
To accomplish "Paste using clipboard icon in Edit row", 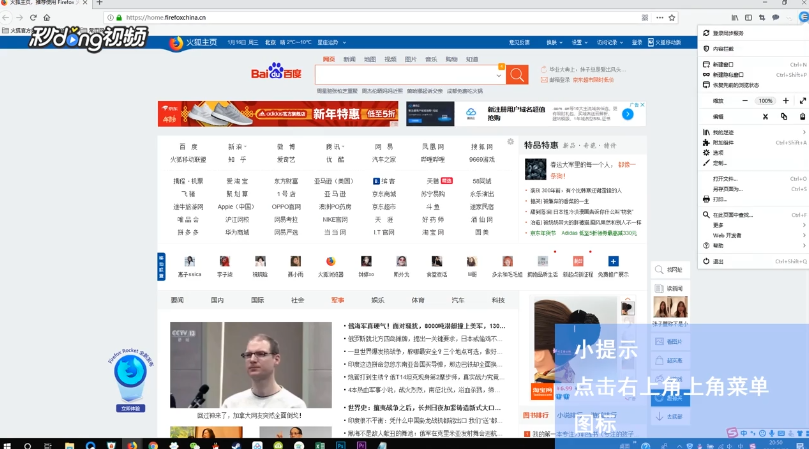I will click(x=802, y=117).
